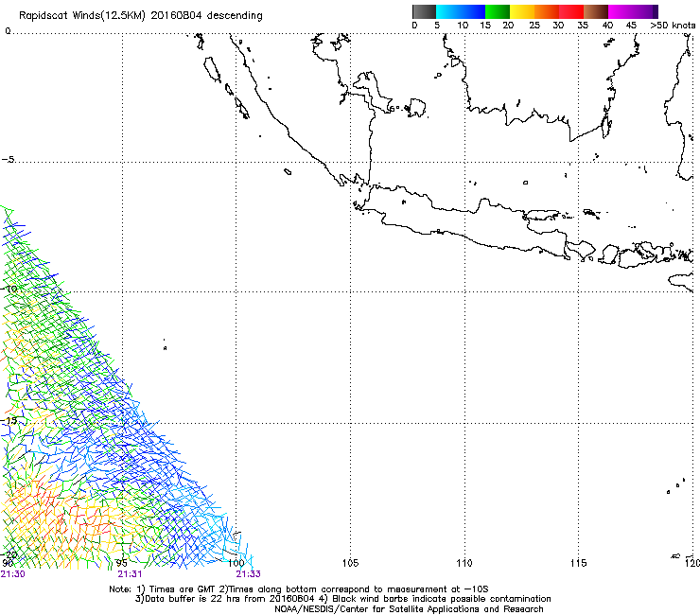Click the '120' longitude label
Image resolution: width=700 pixels, height=615 pixels.
click(x=691, y=563)
